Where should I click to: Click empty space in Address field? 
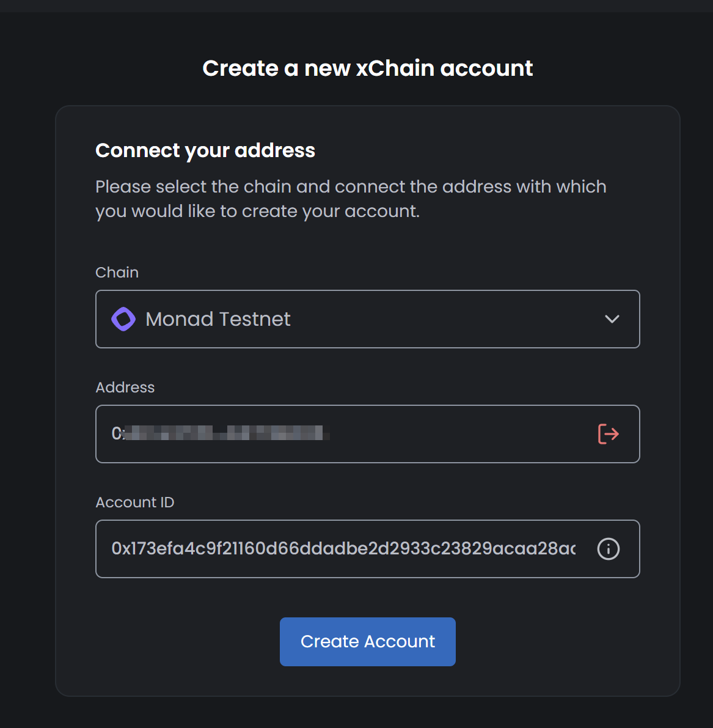(458, 434)
